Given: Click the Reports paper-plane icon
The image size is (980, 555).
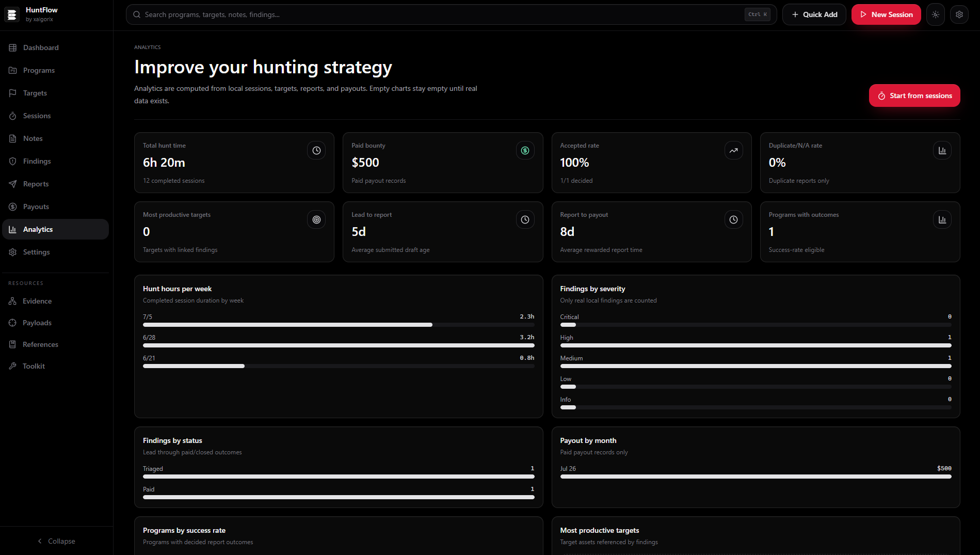Looking at the screenshot, I should click(x=13, y=184).
